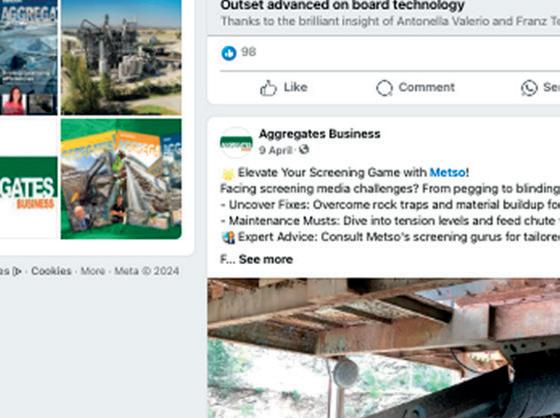This screenshot has width=560, height=418.
Task: Expand the More footer menu
Action: point(92,271)
